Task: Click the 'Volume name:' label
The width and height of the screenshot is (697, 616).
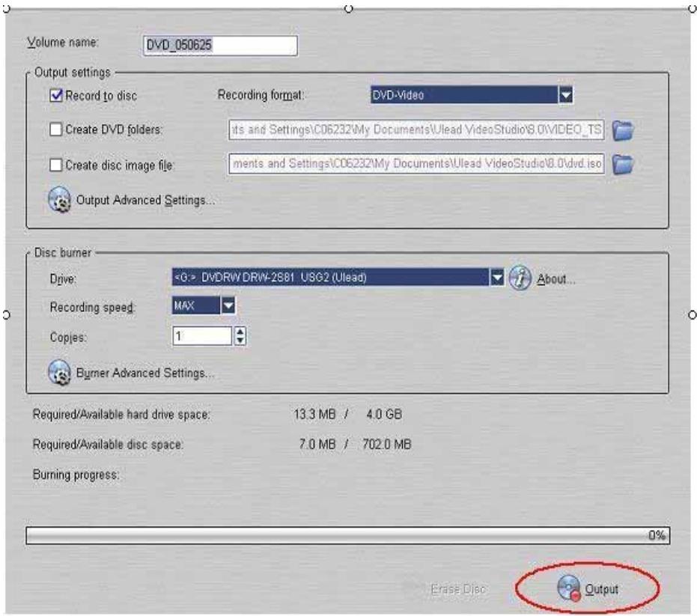Action: point(63,42)
